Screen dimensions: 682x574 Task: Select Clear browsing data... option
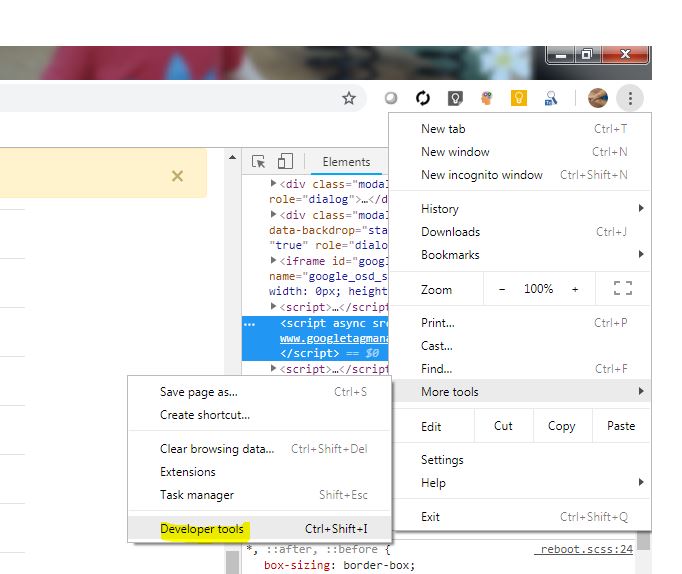tap(260, 449)
